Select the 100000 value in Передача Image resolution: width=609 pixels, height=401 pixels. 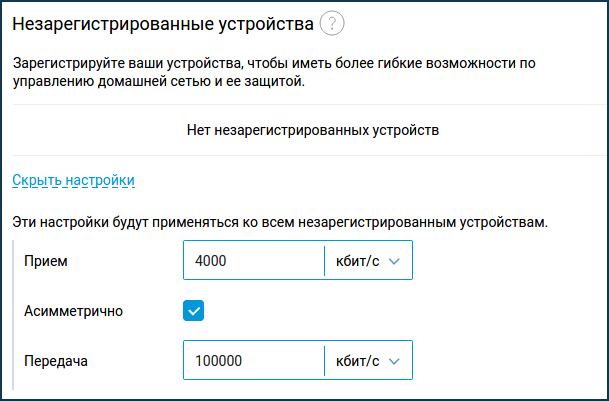218,361
